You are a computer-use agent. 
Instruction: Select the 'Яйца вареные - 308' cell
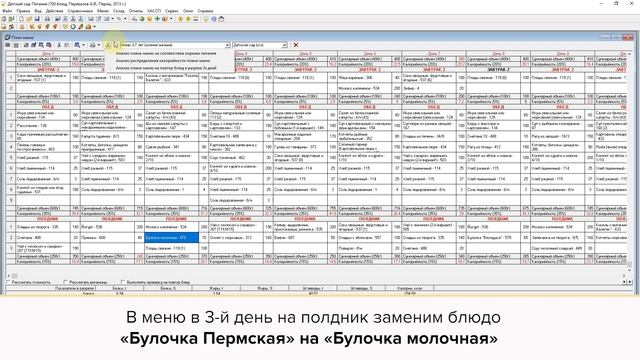[365, 77]
